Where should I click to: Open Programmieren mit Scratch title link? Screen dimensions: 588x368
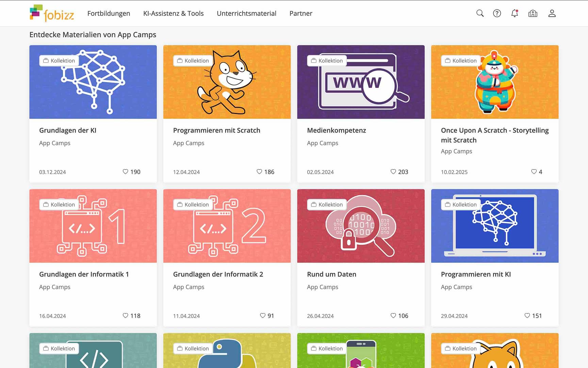click(216, 130)
